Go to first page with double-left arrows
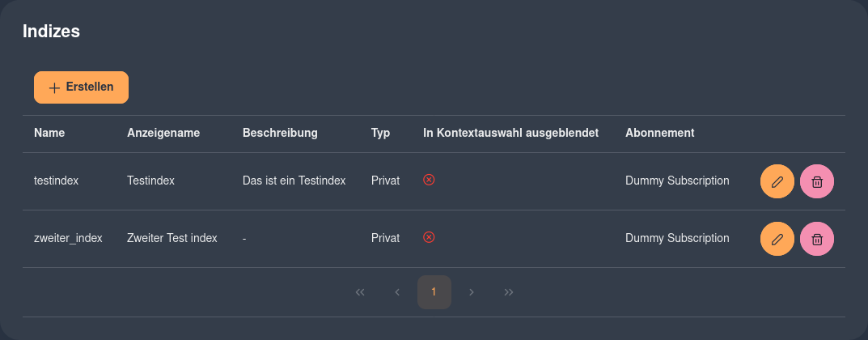This screenshot has height=340, width=868. tap(360, 291)
